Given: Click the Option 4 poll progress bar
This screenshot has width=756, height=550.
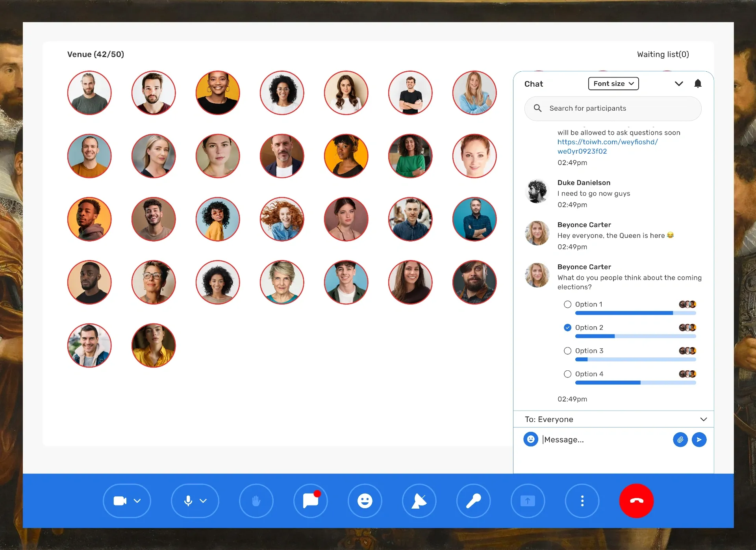Looking at the screenshot, I should pyautogui.click(x=636, y=383).
